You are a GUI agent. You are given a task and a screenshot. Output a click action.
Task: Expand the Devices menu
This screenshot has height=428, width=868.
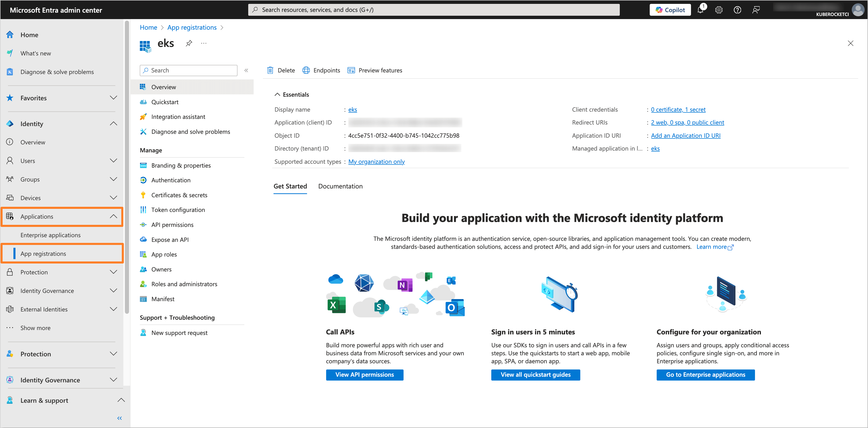[114, 198]
